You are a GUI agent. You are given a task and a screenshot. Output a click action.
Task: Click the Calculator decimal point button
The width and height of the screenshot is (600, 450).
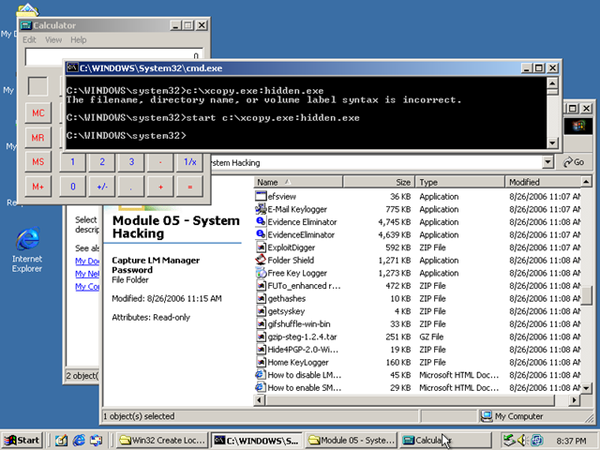(x=131, y=187)
